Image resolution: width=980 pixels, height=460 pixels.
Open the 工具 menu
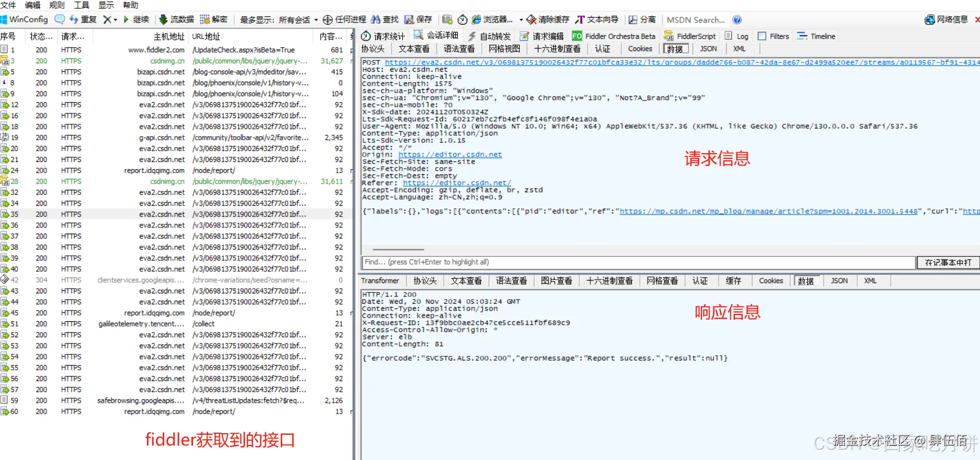coord(82,5)
